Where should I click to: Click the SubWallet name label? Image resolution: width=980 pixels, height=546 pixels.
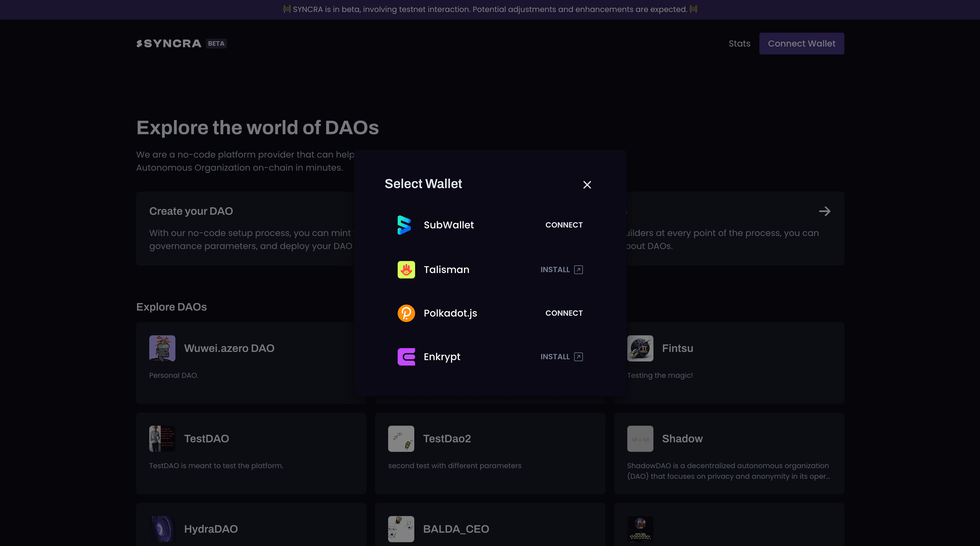[449, 225]
